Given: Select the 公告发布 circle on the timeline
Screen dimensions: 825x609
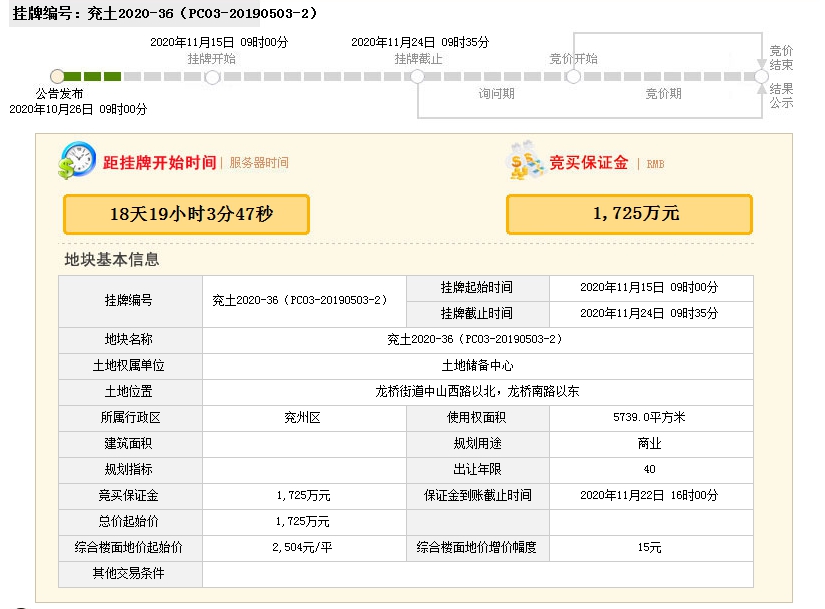Looking at the screenshot, I should click(57, 76).
